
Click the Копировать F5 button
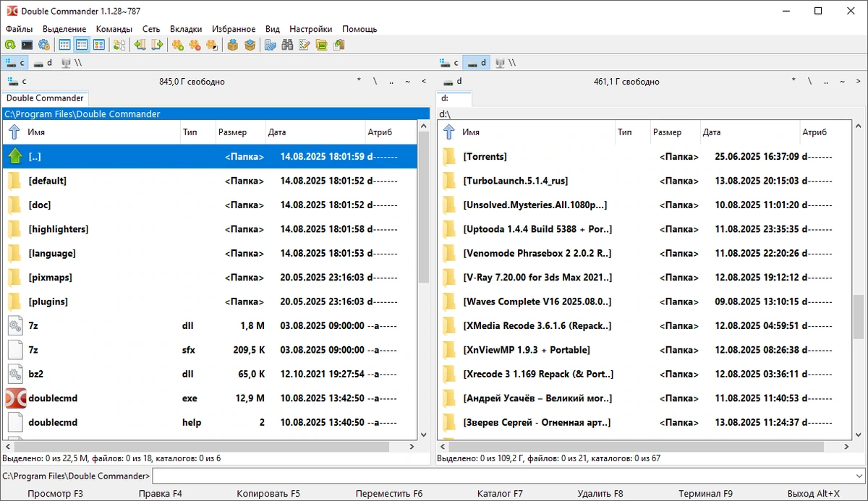pyautogui.click(x=268, y=494)
